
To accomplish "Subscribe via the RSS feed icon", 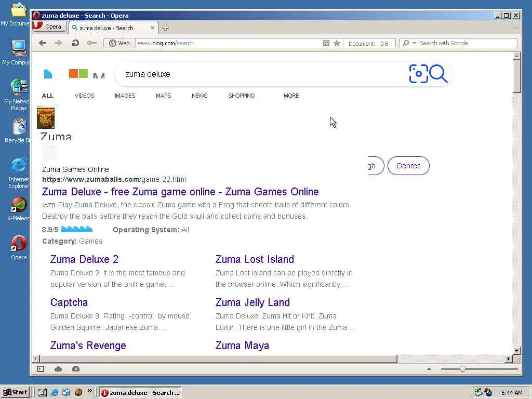I will click(326, 43).
